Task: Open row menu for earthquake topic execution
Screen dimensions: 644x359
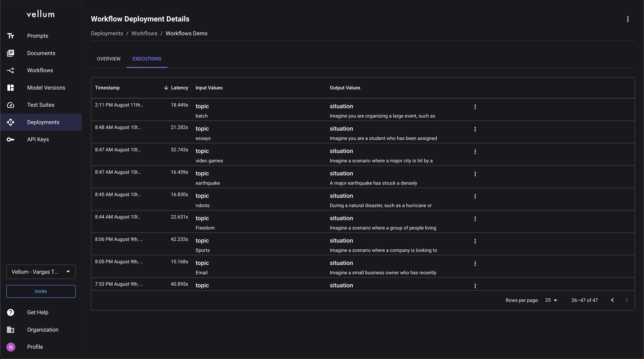Action: tap(475, 174)
